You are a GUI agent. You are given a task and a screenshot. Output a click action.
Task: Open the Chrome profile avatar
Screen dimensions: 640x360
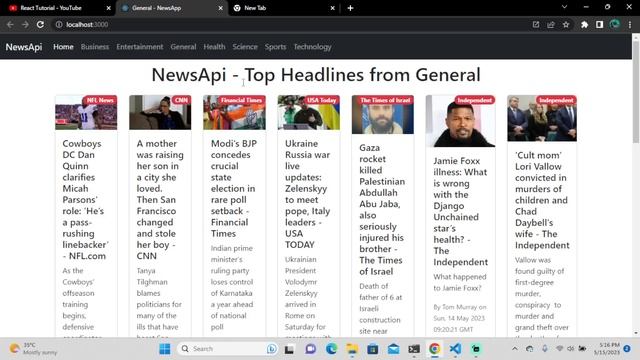[615, 24]
